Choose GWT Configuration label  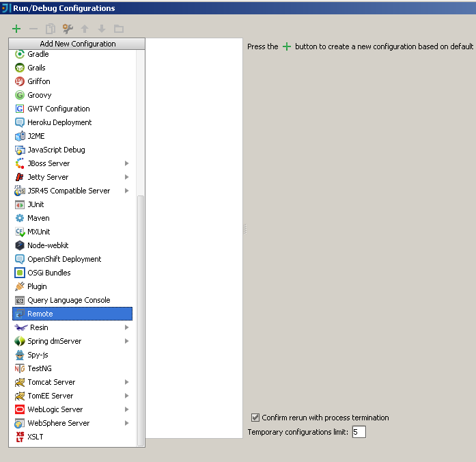59,109
